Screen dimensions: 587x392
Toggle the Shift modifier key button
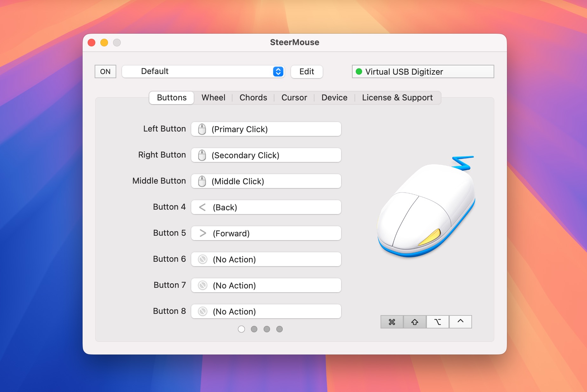click(415, 322)
